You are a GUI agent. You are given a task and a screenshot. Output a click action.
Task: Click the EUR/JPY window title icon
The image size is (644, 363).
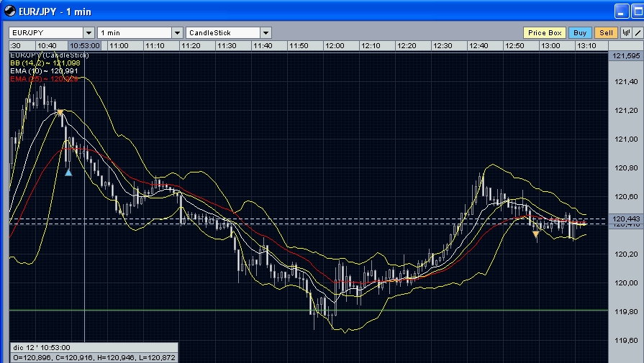pos(10,10)
